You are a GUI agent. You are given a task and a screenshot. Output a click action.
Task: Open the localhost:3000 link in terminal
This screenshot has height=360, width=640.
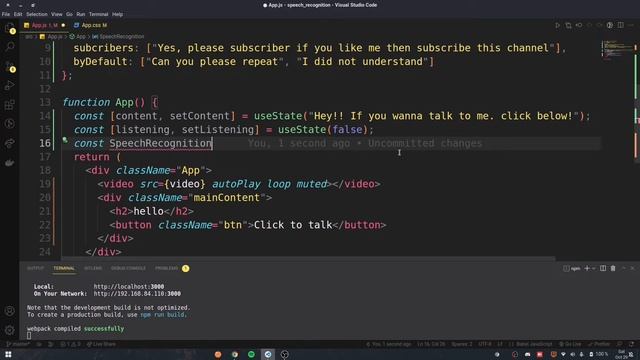(129, 287)
